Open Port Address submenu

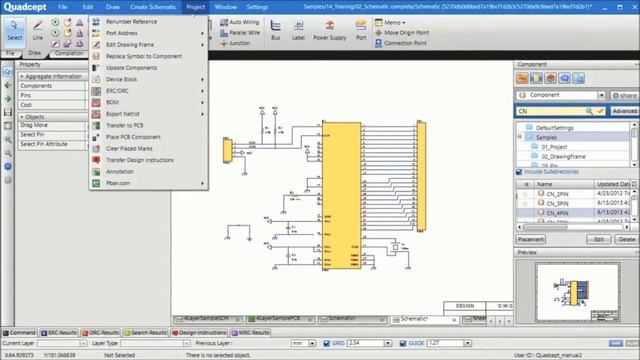(x=149, y=33)
